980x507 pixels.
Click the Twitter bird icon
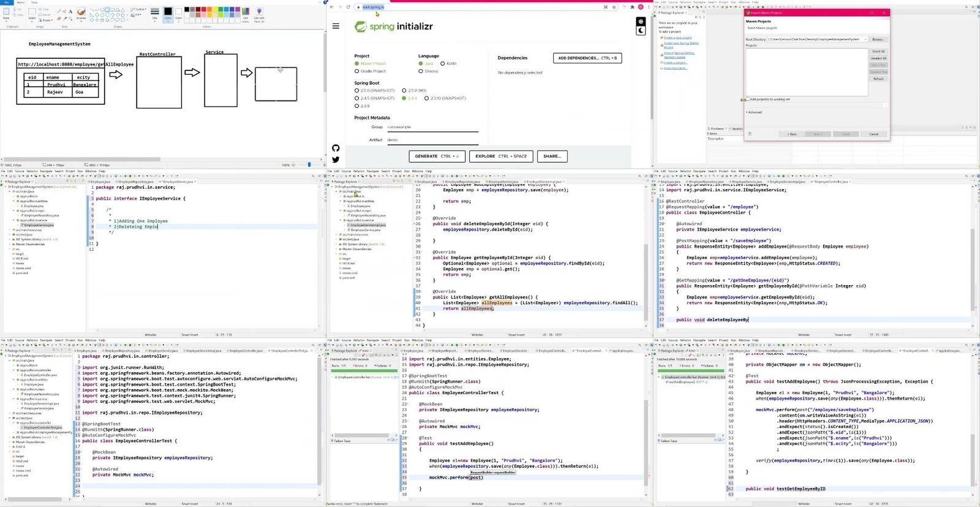[x=336, y=159]
